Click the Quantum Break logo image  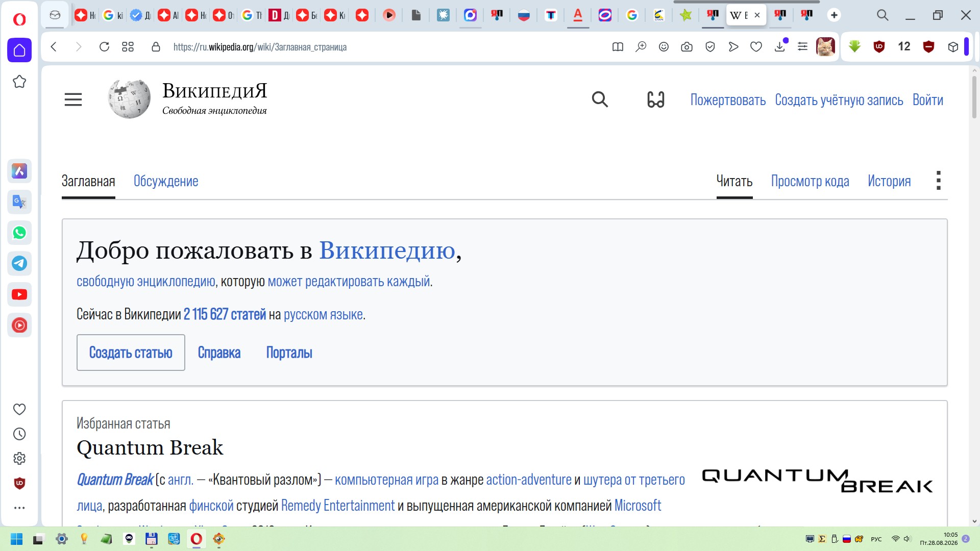[x=817, y=481]
